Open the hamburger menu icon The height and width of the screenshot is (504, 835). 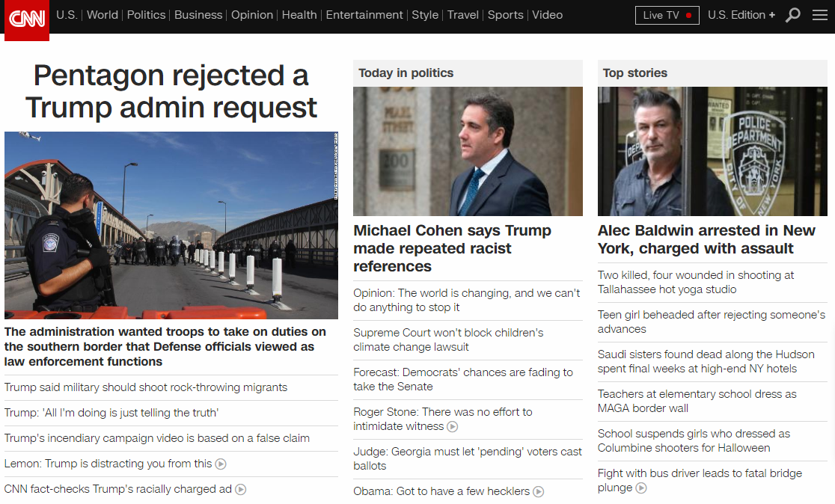pyautogui.click(x=819, y=15)
